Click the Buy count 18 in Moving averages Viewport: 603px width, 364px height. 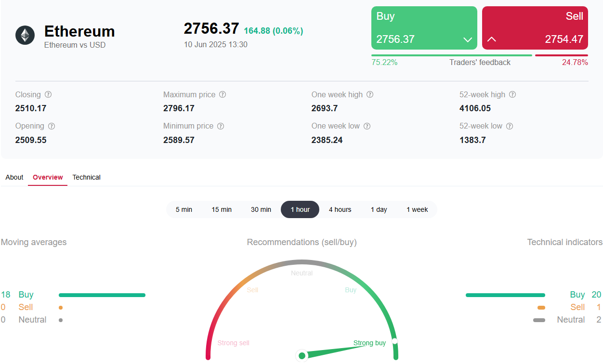(x=6, y=295)
